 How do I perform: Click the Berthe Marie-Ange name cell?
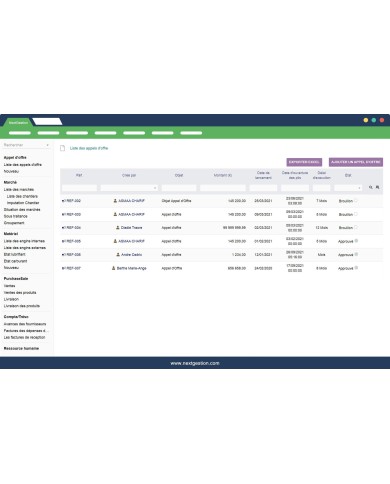click(x=132, y=268)
